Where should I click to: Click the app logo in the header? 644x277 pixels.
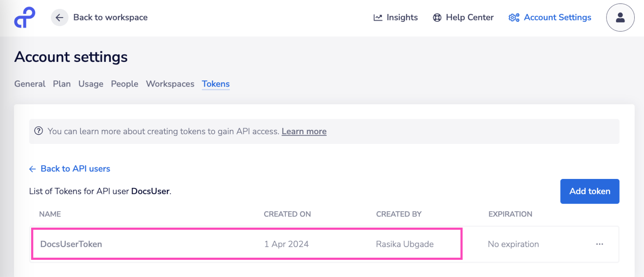[x=25, y=18]
